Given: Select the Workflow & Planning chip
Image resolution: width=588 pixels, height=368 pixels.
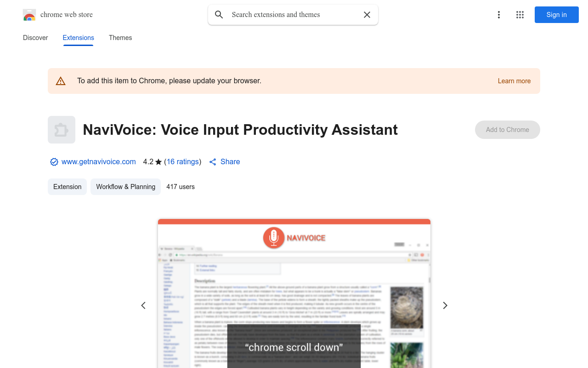Looking at the screenshot, I should (126, 187).
